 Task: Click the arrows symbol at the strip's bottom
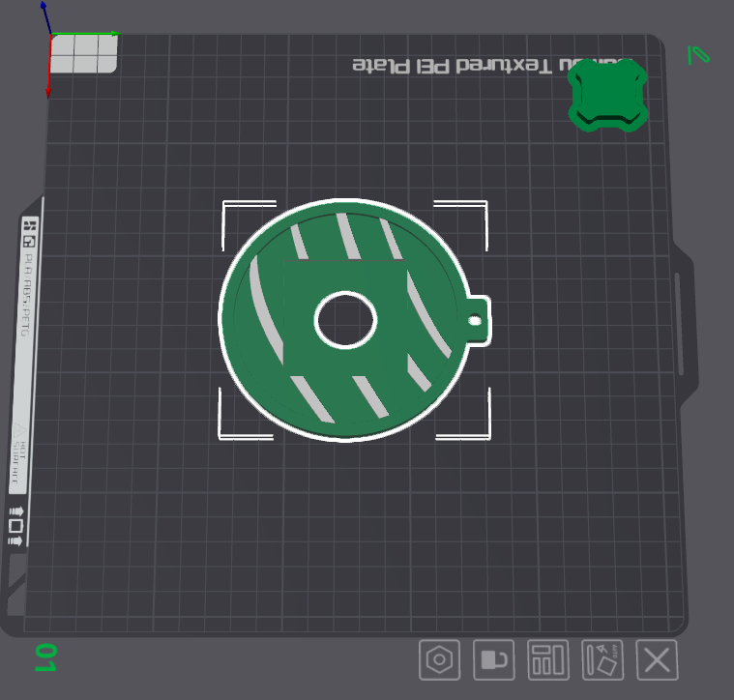[15, 525]
